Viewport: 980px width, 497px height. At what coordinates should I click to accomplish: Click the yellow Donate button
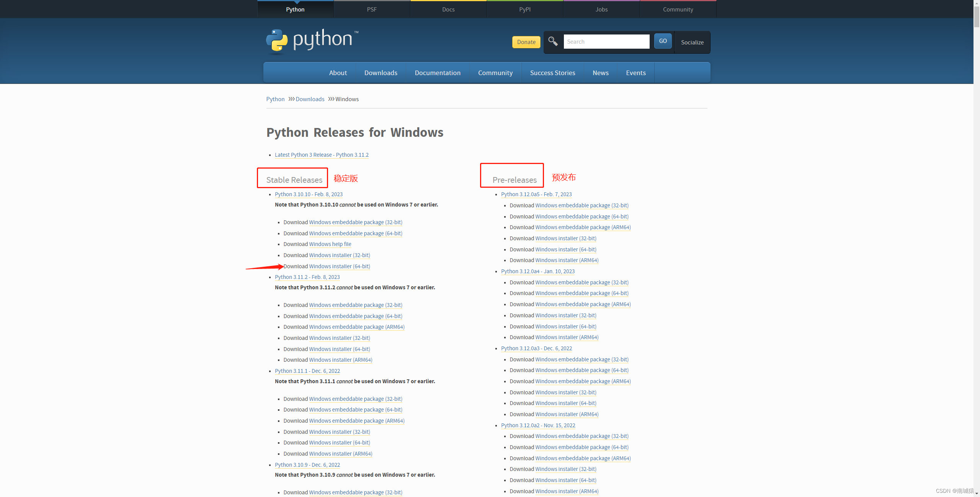pyautogui.click(x=526, y=42)
